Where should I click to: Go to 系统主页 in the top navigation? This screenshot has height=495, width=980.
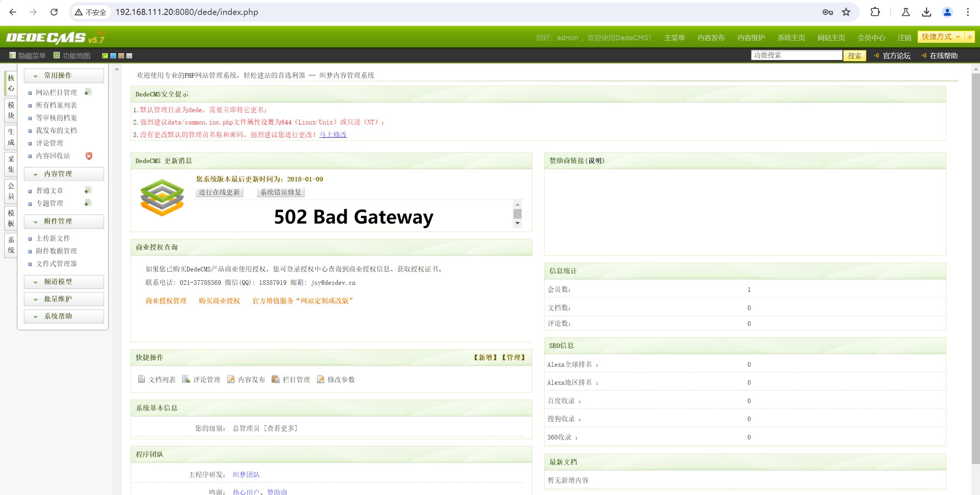tap(791, 38)
